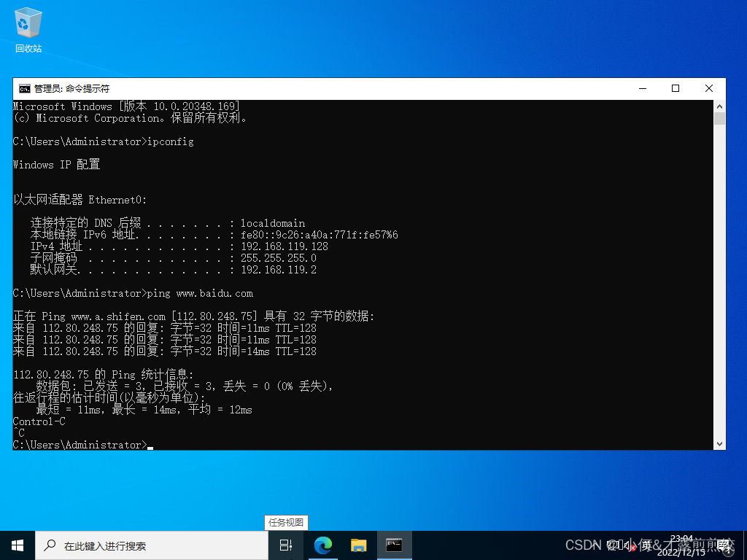Click the '正在 Ping www.a.shifen.com' line

point(194,316)
